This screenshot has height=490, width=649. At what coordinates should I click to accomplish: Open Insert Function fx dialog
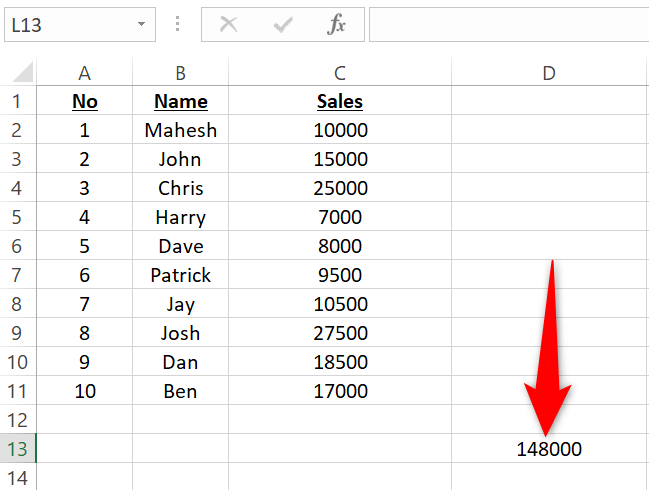point(337,24)
